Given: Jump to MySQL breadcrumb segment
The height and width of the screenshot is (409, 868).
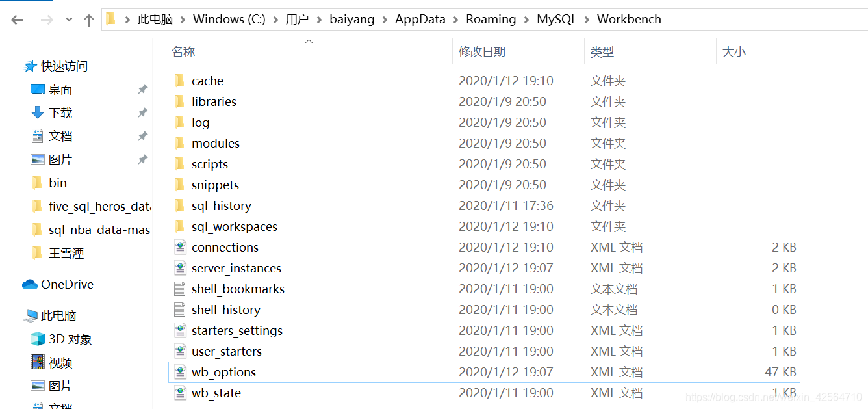Looking at the screenshot, I should pyautogui.click(x=557, y=20).
